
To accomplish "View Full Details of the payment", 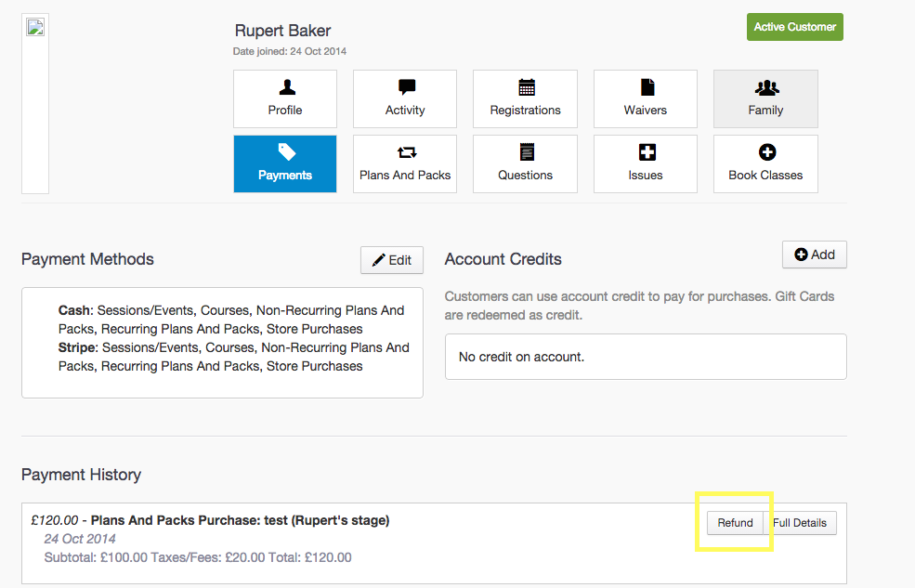I will point(800,523).
